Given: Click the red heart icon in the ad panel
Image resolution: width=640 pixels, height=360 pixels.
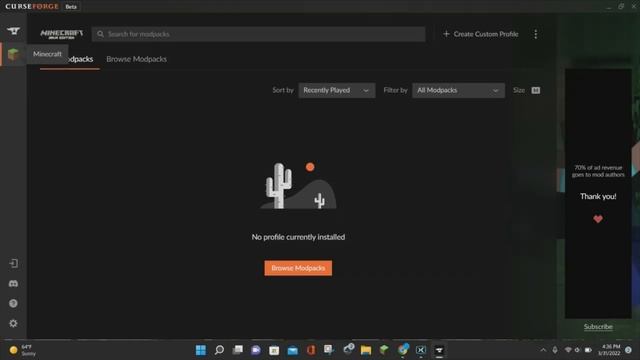Looking at the screenshot, I should [x=598, y=219].
